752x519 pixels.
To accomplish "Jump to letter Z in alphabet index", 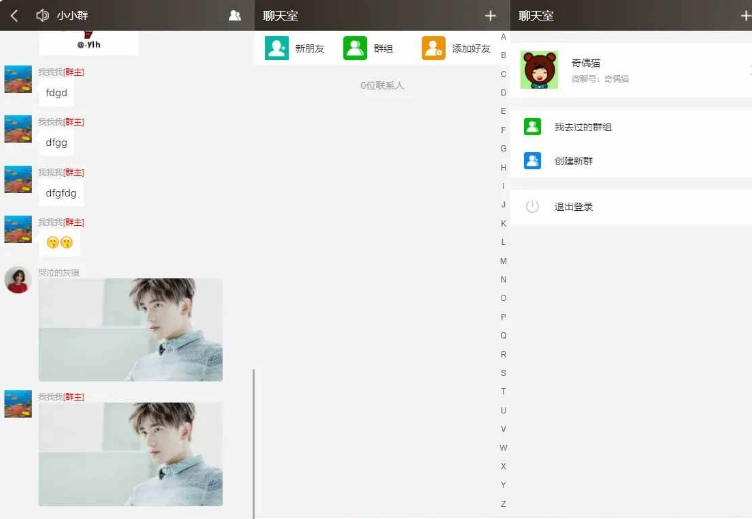I will click(x=503, y=504).
